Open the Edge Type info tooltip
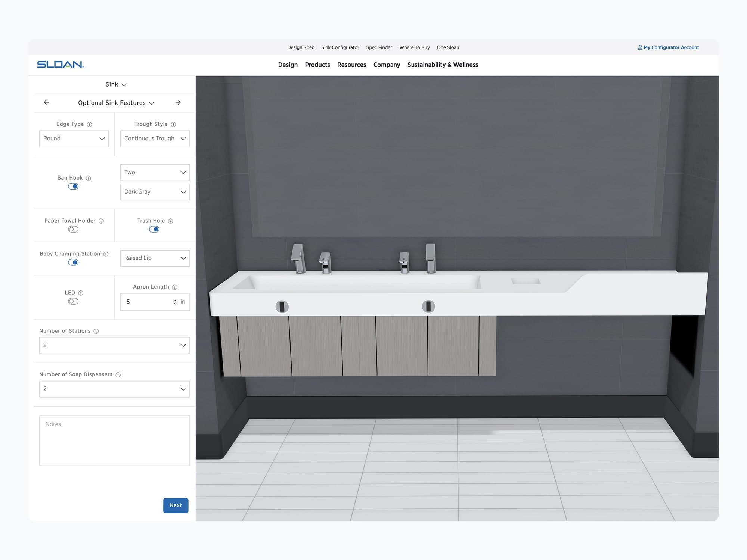The height and width of the screenshot is (560, 747). [90, 124]
